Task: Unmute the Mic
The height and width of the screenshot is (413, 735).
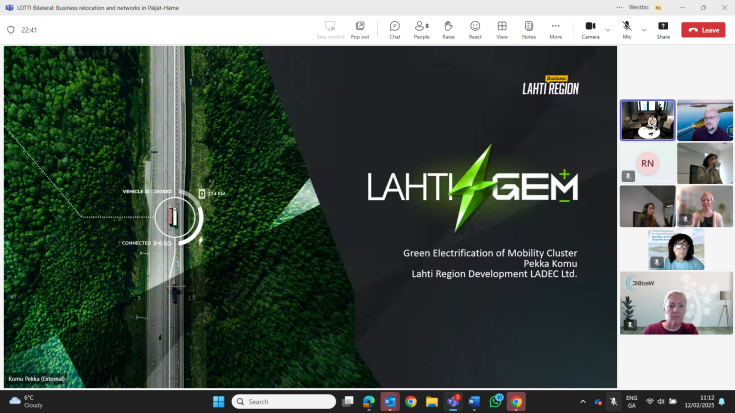Action: pos(627,30)
